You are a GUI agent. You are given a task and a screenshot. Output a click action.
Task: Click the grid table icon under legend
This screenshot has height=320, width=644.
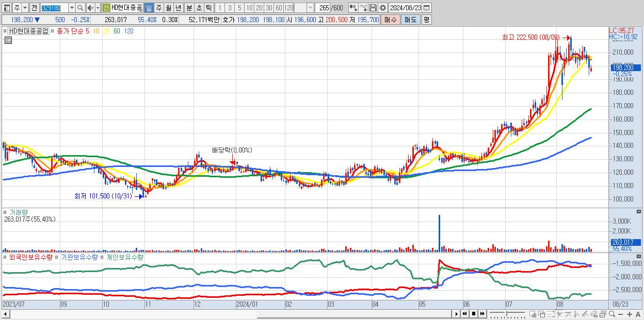8,41
